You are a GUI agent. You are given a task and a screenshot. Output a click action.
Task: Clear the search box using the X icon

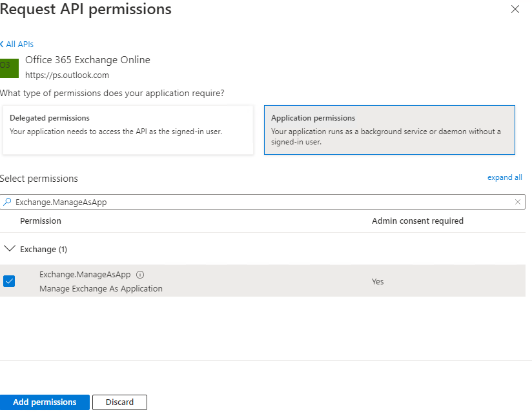pyautogui.click(x=518, y=201)
